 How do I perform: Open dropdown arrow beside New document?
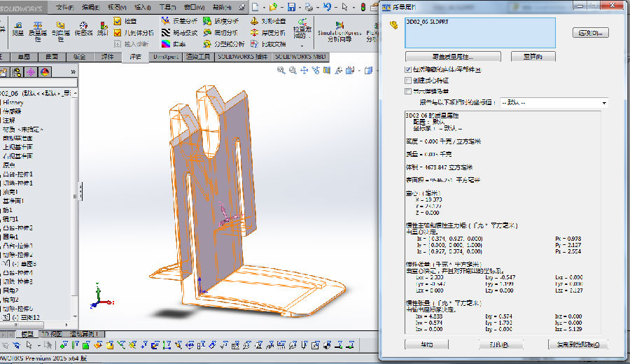click(x=265, y=8)
